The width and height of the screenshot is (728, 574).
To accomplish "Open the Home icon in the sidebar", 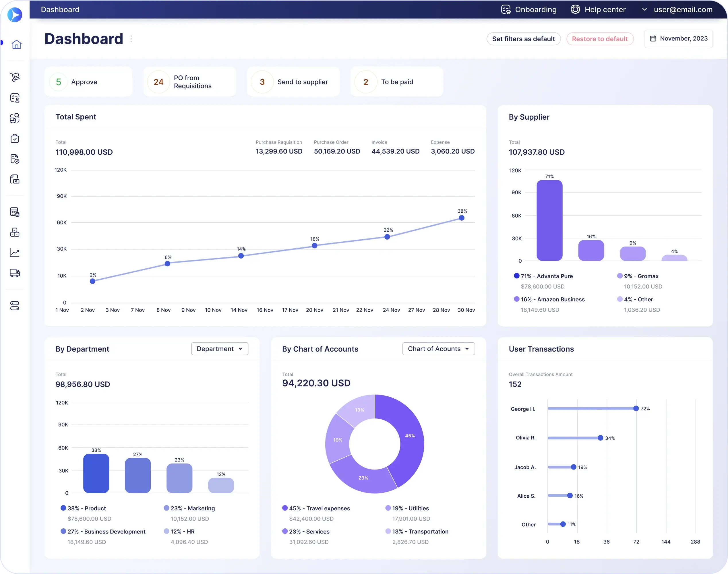I will coord(16,44).
